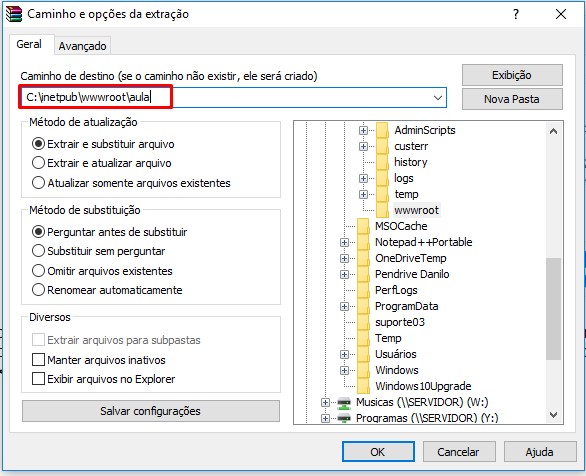Select the Geral tab
586x476 pixels.
coord(29,44)
